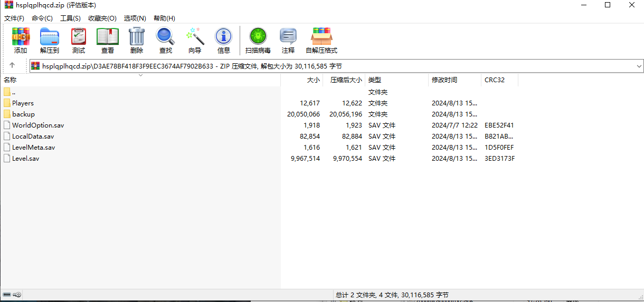Open the 收藏夹(O) menu

tap(102, 18)
